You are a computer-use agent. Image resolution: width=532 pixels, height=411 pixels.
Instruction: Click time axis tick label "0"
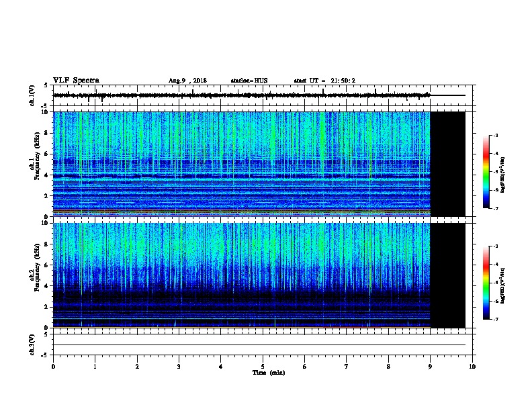53,367
